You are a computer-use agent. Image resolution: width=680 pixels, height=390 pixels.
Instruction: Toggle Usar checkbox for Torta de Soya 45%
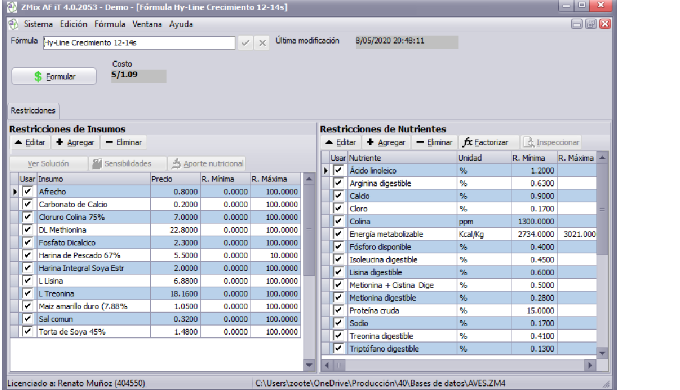(28, 332)
